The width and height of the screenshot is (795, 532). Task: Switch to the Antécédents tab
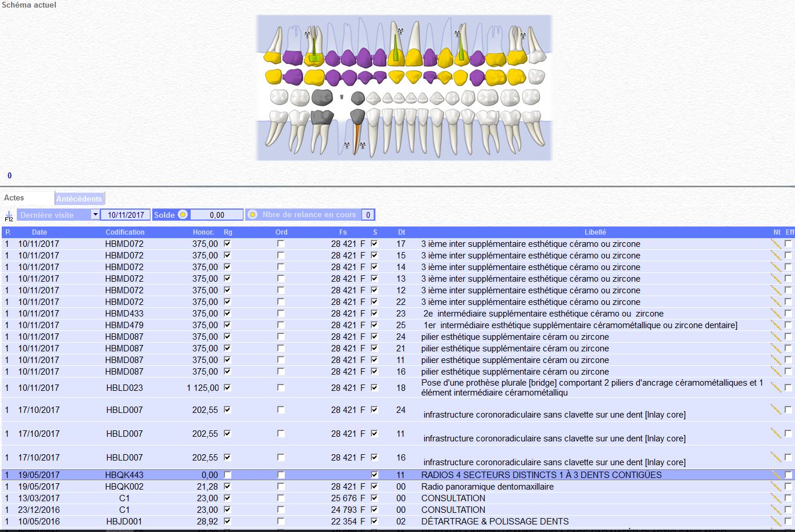tap(79, 199)
